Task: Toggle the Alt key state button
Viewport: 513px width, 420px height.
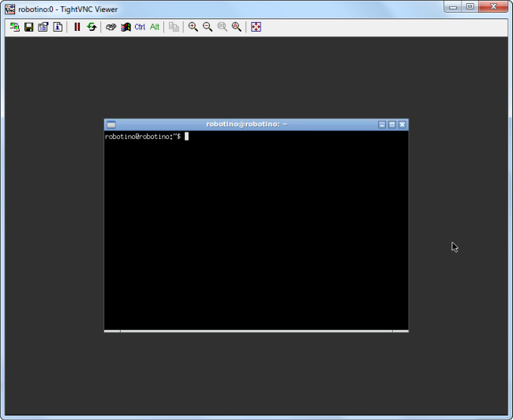Action: pyautogui.click(x=155, y=27)
